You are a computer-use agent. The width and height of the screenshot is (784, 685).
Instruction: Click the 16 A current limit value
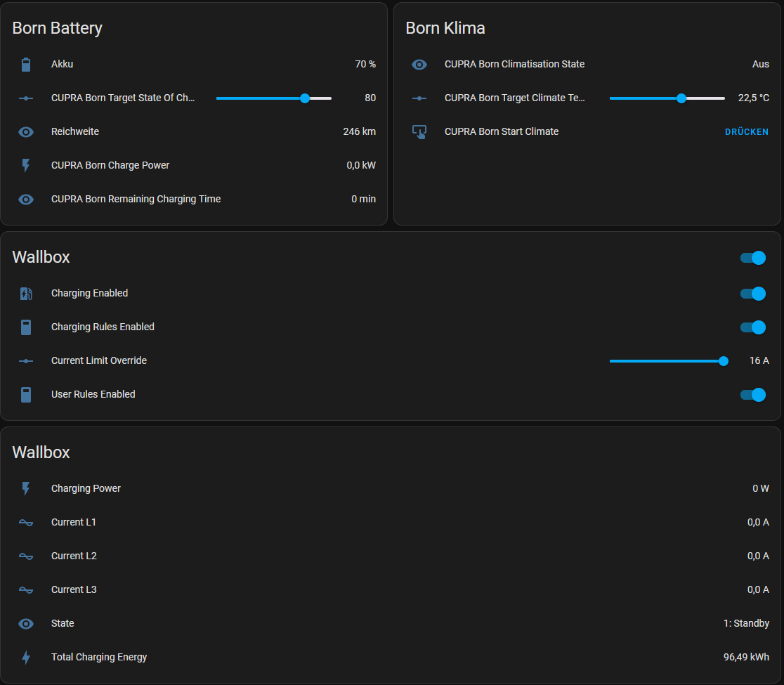coord(759,361)
